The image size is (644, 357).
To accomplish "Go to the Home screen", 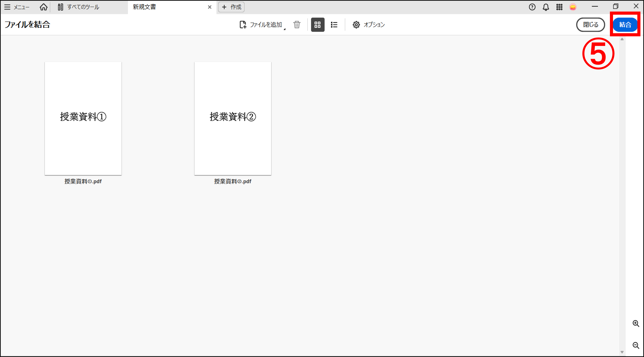I will coord(43,7).
